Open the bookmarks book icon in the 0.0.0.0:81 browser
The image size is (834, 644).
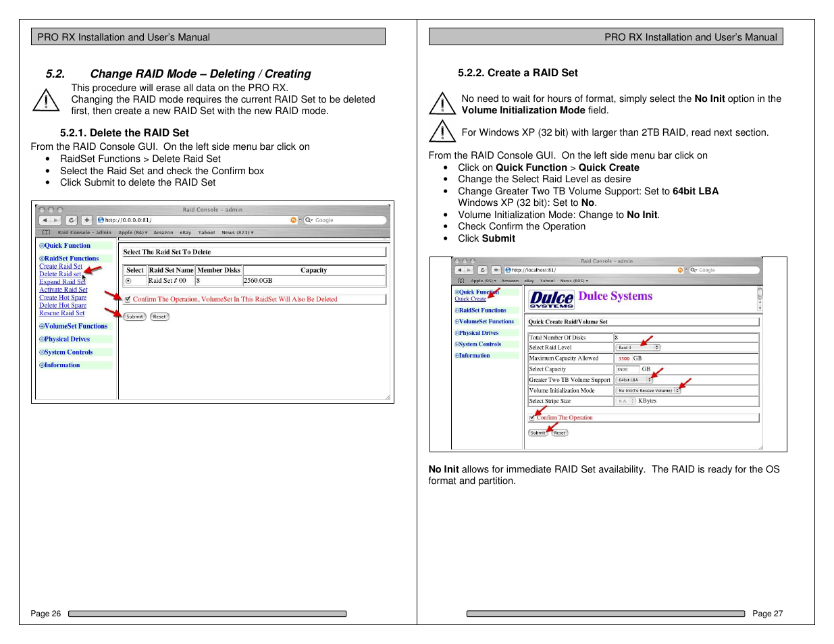(46, 232)
